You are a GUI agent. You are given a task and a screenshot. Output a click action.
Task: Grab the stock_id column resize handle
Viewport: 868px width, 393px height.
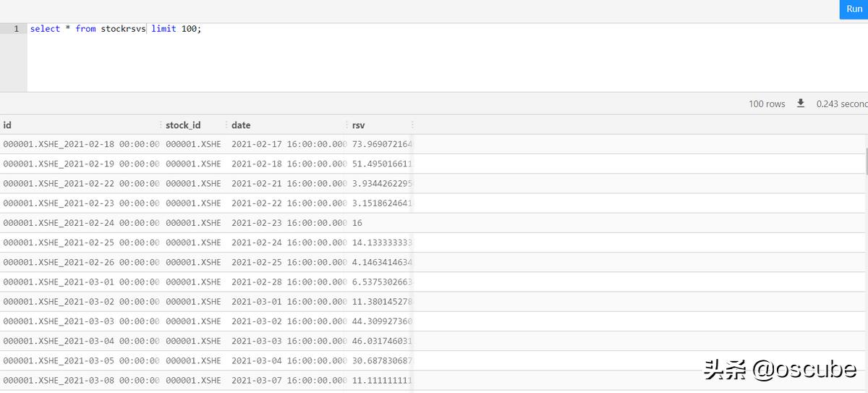tap(226, 125)
